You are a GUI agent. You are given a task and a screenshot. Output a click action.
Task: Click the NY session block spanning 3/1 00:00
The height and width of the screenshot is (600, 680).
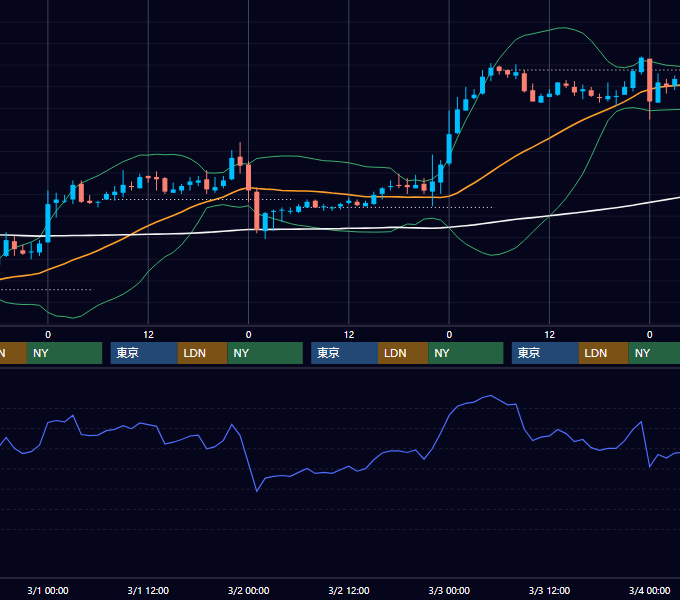(x=64, y=353)
